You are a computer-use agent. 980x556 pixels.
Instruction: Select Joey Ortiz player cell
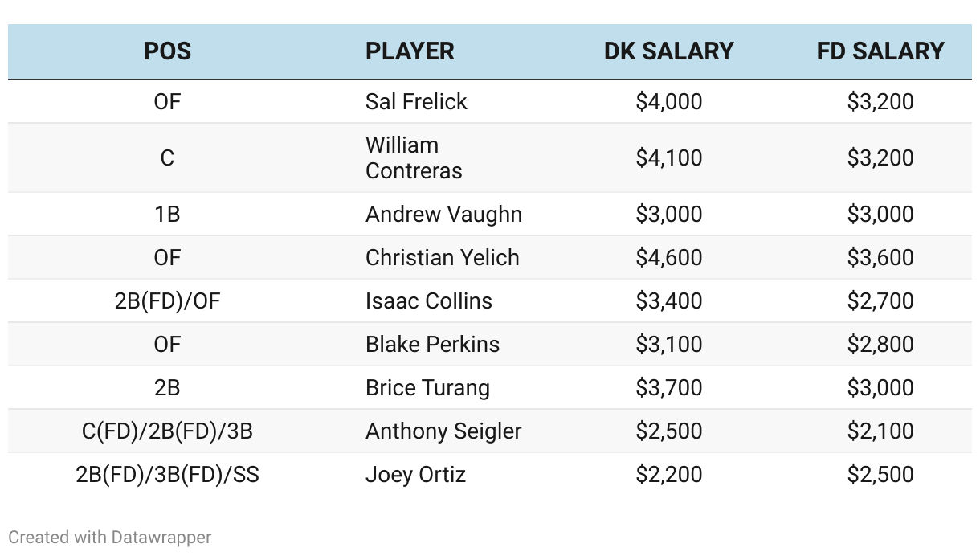tap(415, 474)
